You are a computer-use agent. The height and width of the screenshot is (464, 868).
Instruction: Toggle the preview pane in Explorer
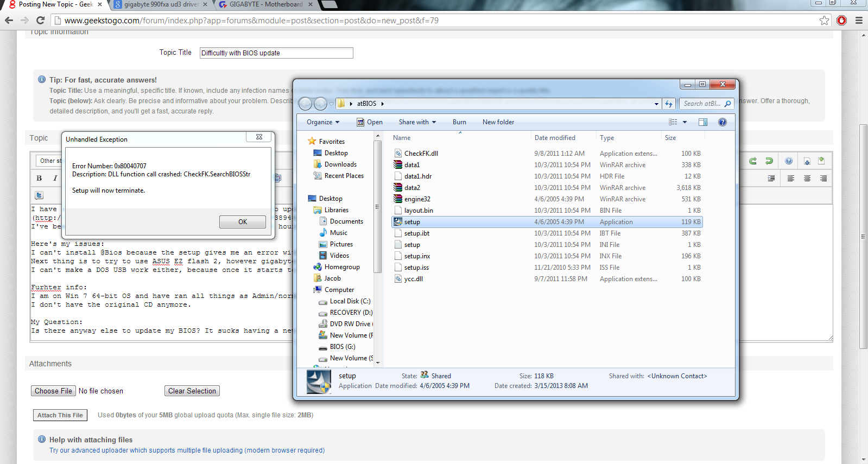(703, 122)
